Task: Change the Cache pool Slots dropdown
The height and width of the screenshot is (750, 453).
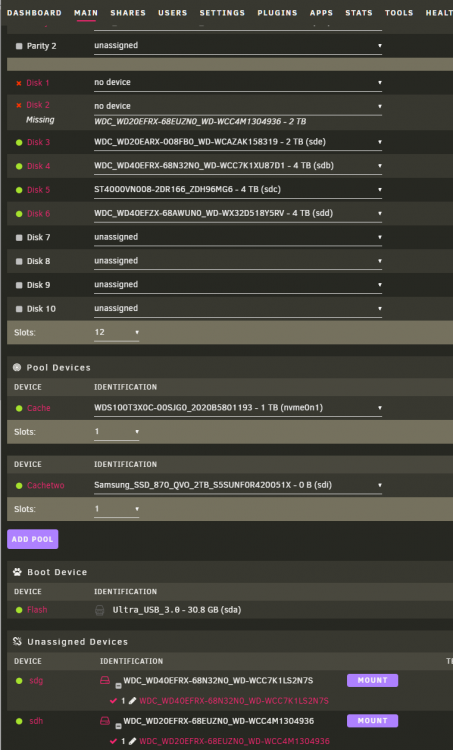Action: [116, 432]
